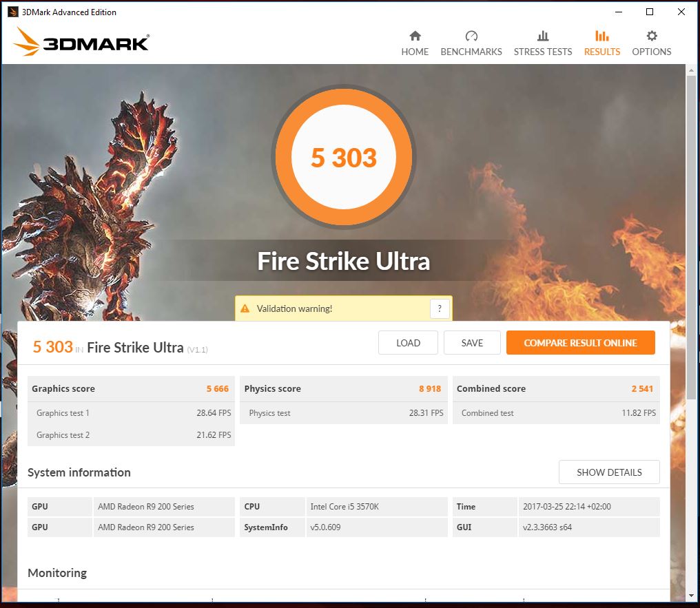The width and height of the screenshot is (700, 608).
Task: Click the Intel Core i5 3570K value
Action: tap(344, 506)
